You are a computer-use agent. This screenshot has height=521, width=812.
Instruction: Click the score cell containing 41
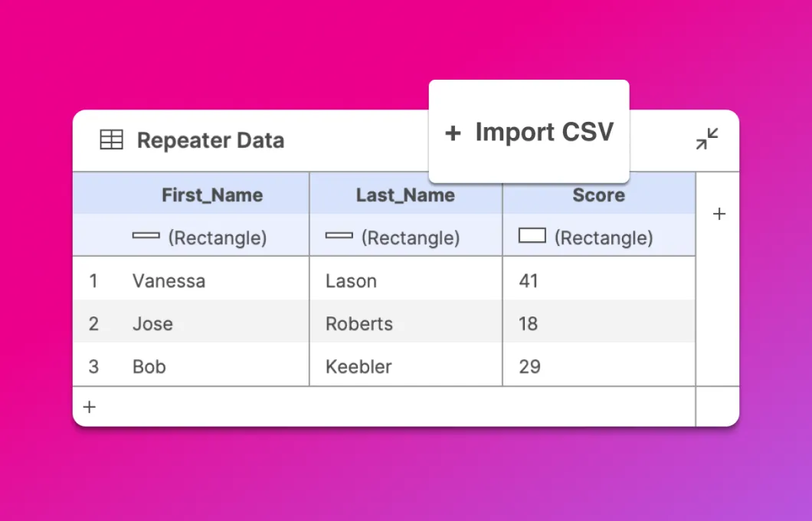(x=529, y=281)
